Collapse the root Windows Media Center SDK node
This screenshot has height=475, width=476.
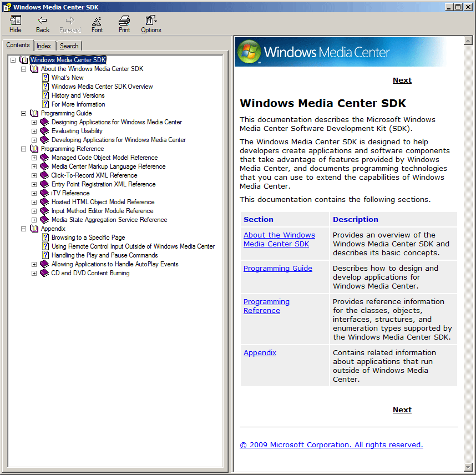pos(13,60)
